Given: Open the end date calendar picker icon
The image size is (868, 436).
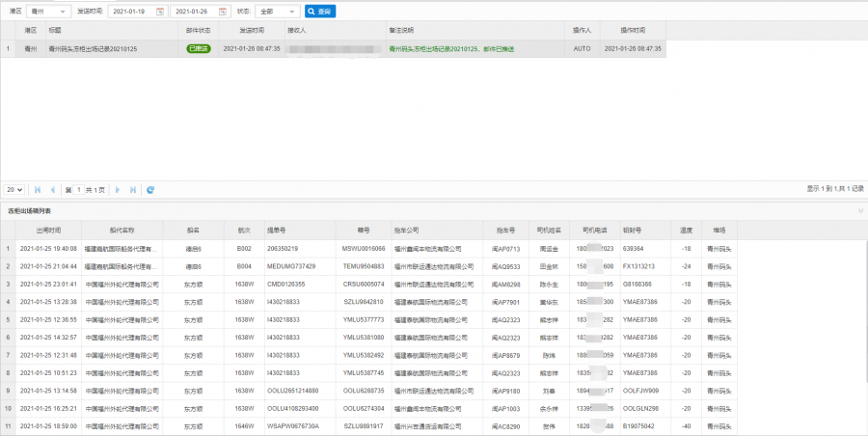Looking at the screenshot, I should pos(224,12).
